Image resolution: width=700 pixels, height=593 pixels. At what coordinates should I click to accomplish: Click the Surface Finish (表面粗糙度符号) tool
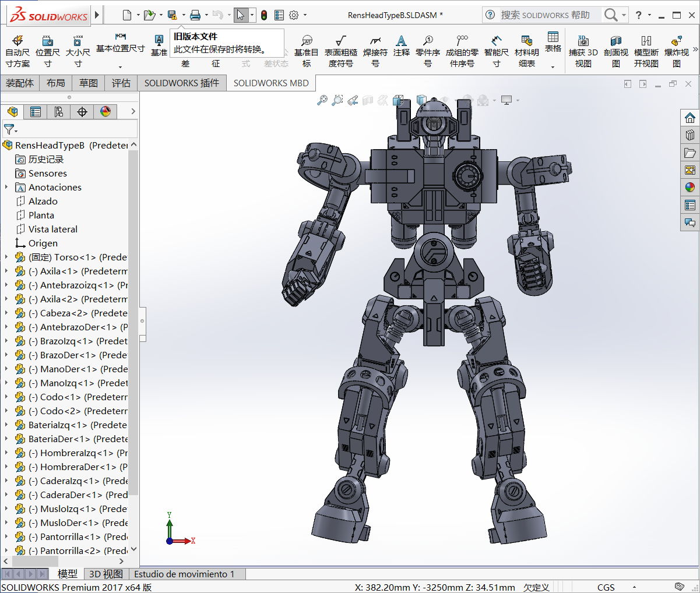tap(340, 51)
